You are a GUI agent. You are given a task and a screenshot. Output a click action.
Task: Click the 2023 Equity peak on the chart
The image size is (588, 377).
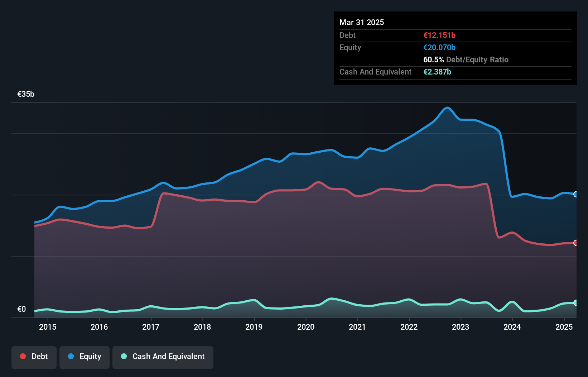[447, 108]
